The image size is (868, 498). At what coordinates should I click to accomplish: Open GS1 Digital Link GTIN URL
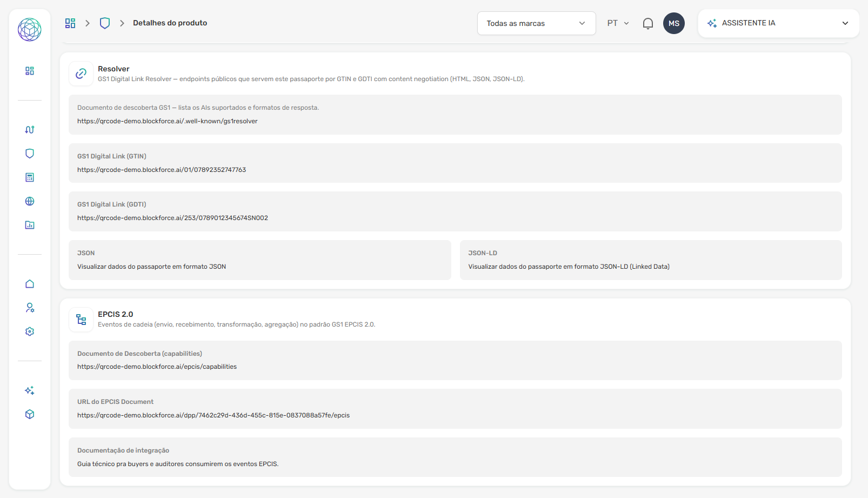click(x=162, y=170)
